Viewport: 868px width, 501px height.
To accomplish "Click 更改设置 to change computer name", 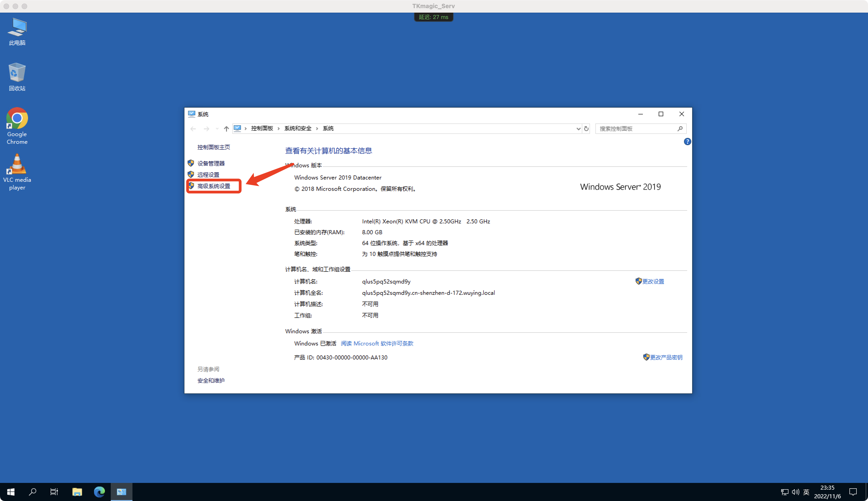I will (653, 281).
